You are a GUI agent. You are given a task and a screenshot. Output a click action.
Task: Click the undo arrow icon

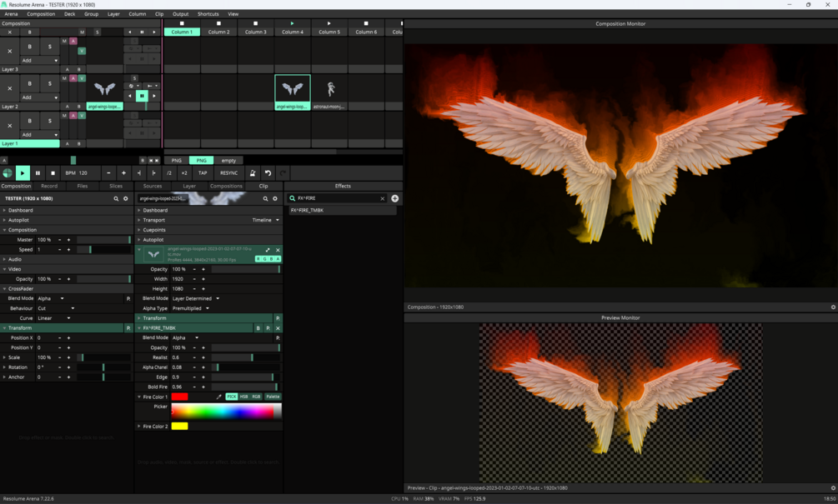tap(268, 173)
